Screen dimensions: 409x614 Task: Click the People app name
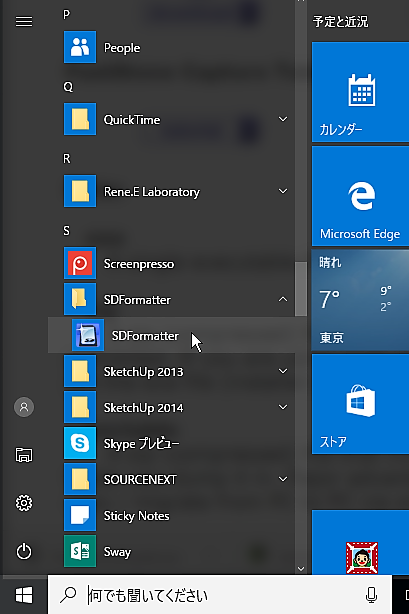point(122,48)
